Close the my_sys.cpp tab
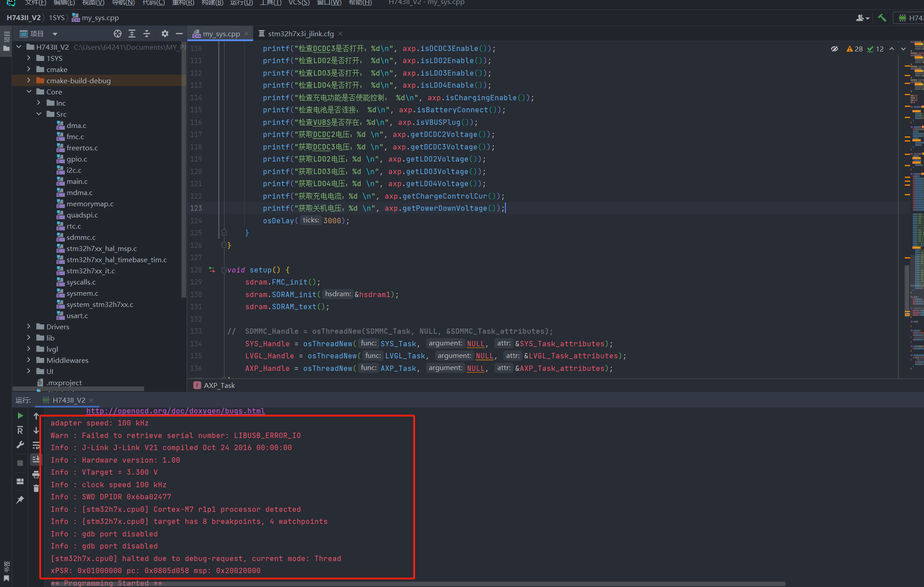Viewport: 924px width, 587px height. (x=246, y=34)
